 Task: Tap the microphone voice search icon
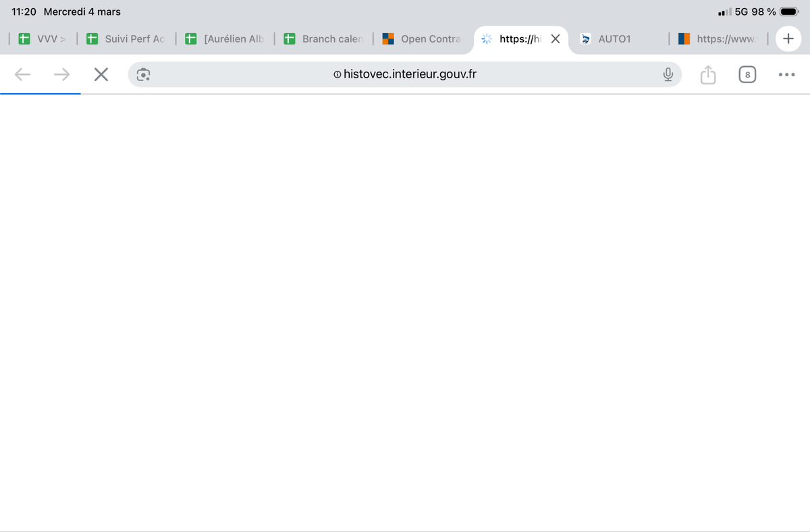pos(668,74)
